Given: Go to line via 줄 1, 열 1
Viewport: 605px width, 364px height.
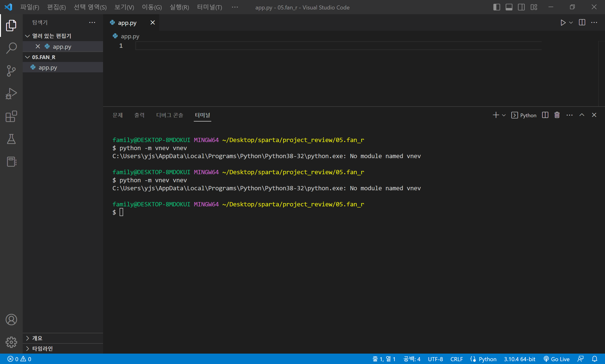Looking at the screenshot, I should pyautogui.click(x=384, y=359).
